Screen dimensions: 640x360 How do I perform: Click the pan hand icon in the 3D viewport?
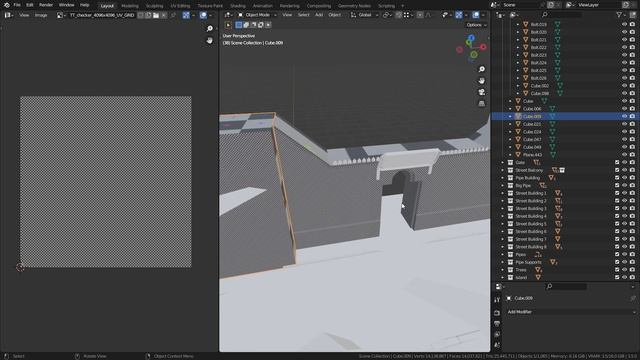482,80
